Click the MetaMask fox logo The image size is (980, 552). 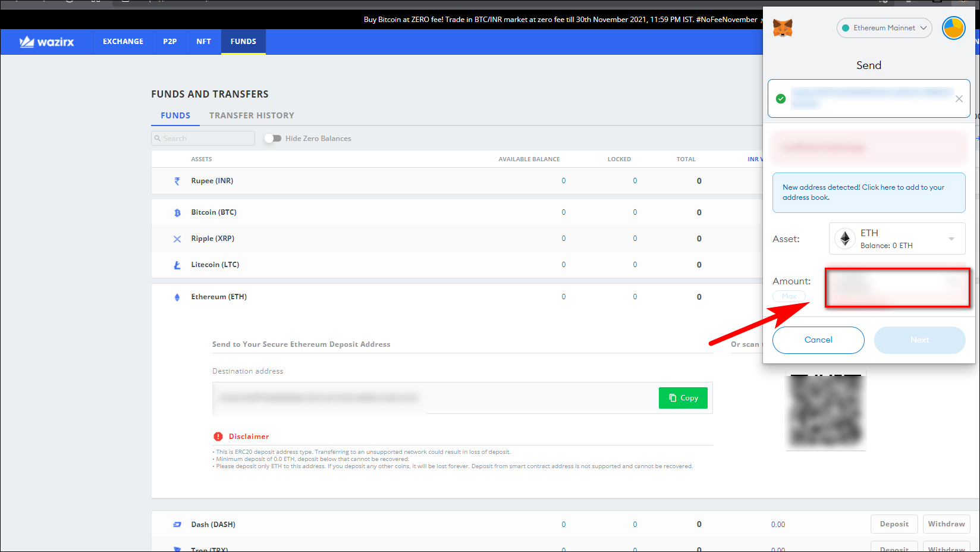(783, 28)
